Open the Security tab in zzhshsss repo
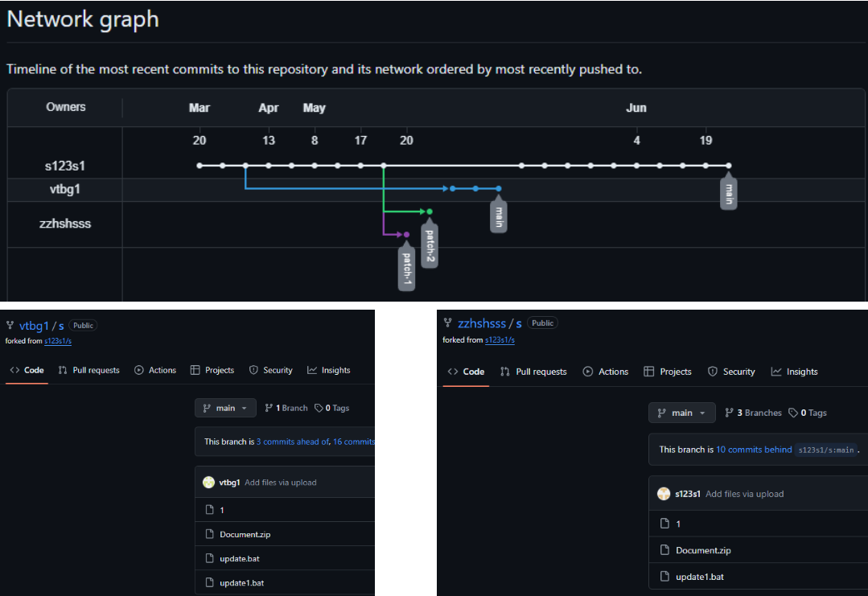The height and width of the screenshot is (596, 868). (731, 372)
